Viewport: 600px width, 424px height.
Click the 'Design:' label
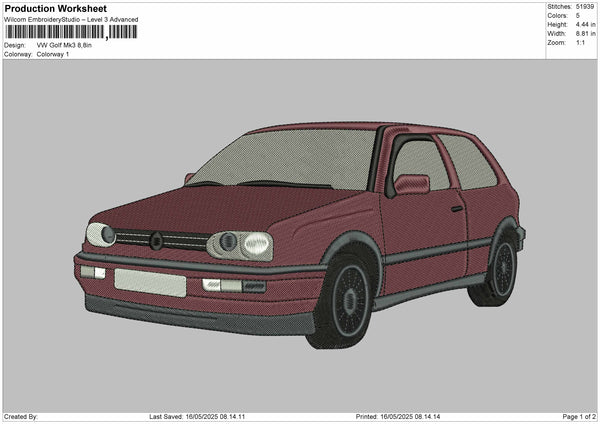pos(15,45)
